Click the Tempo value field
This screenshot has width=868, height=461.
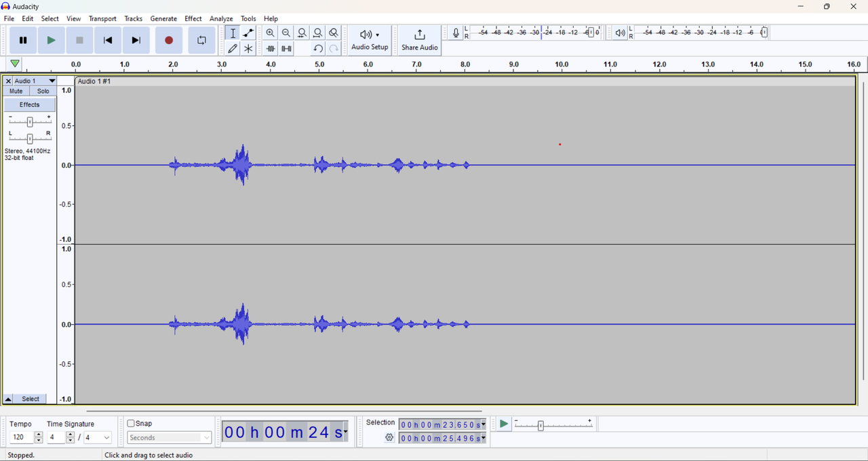(x=22, y=438)
